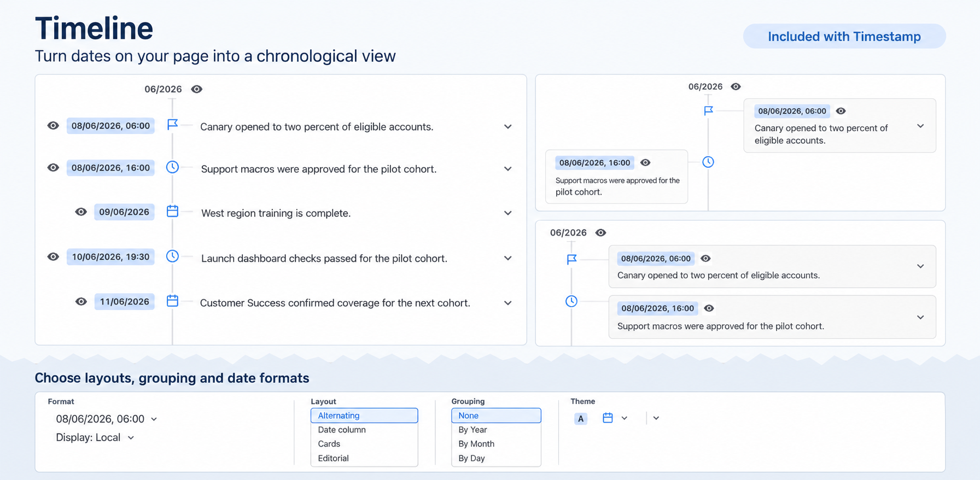Click calendar icon for West region training row

click(172, 211)
